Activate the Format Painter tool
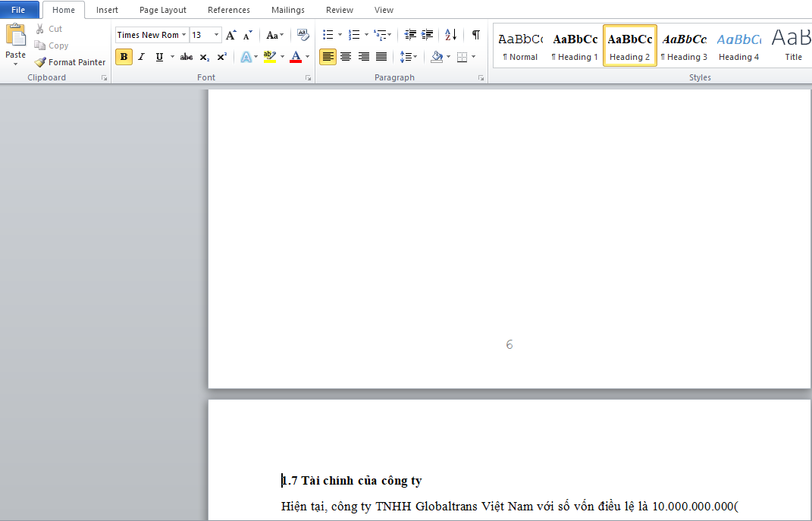 pyautogui.click(x=70, y=62)
